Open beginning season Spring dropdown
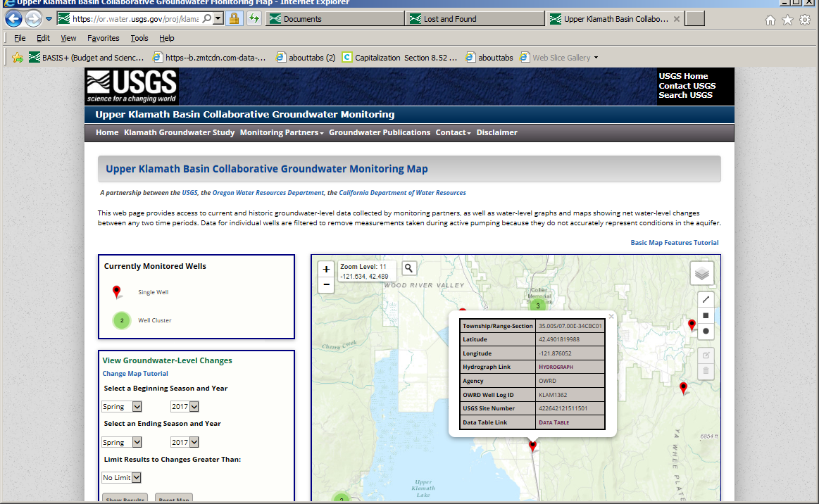 coord(122,406)
